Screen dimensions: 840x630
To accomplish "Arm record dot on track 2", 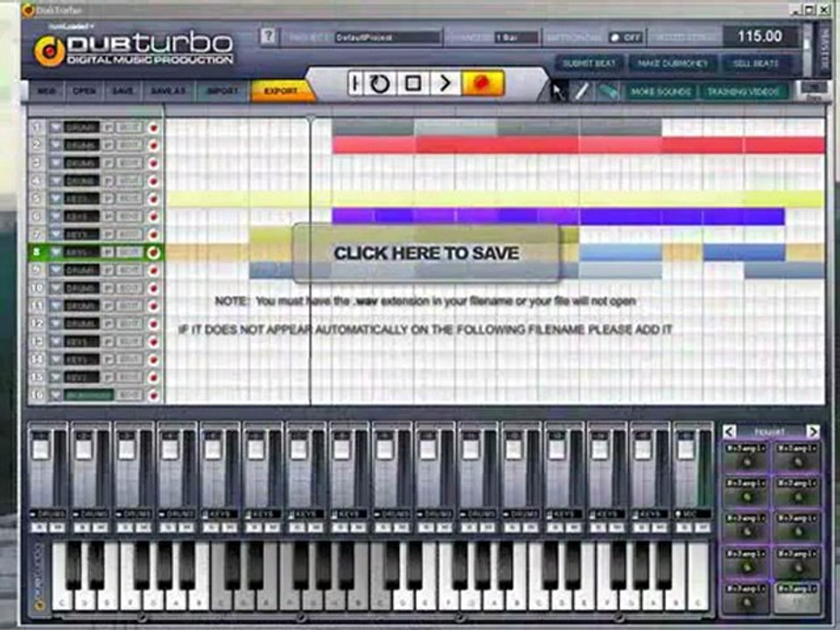I will click(x=154, y=145).
